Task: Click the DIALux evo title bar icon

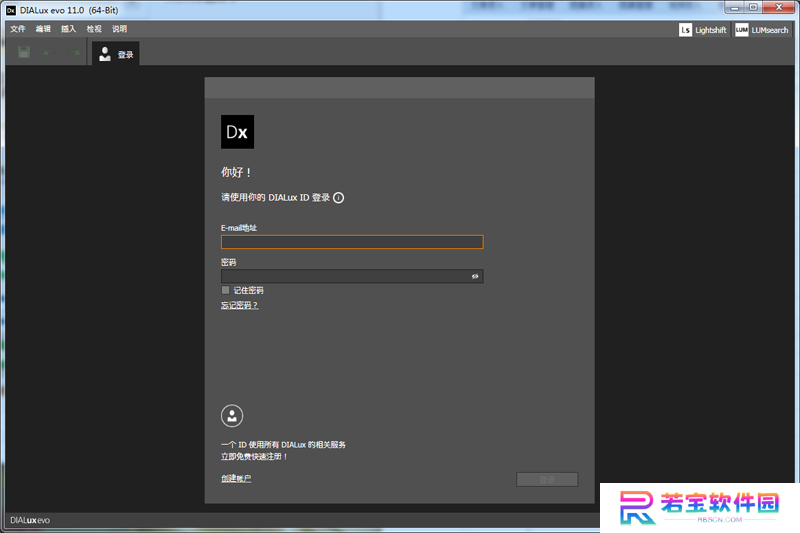Action: (11, 10)
